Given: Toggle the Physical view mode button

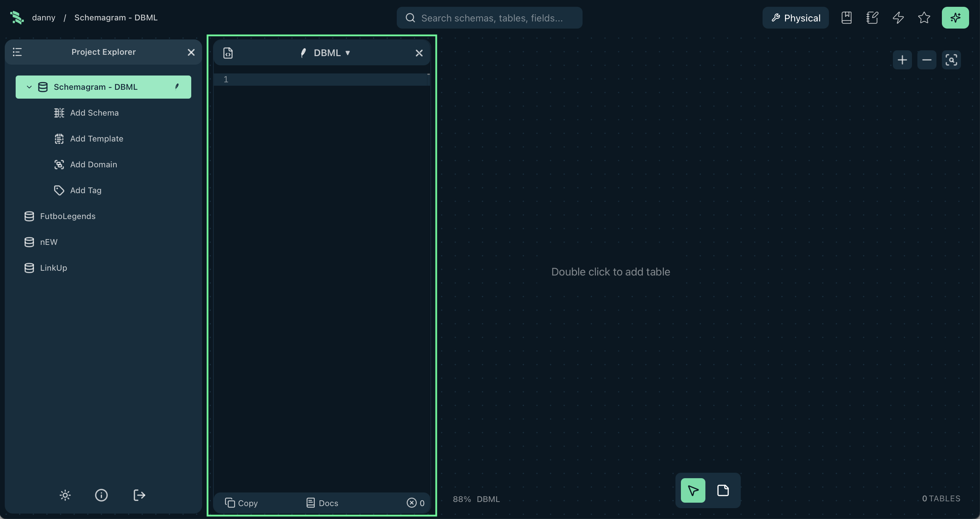Looking at the screenshot, I should [x=796, y=18].
